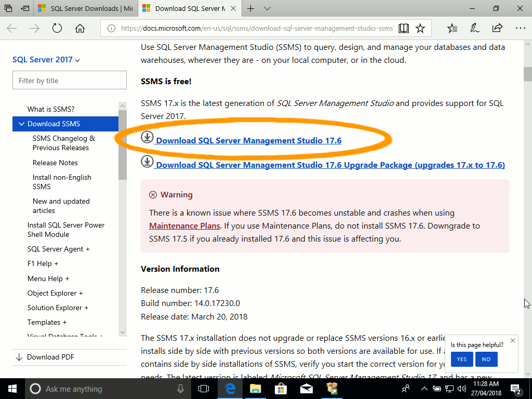Click the Edge taskbar icon
The image size is (532, 399).
(x=230, y=389)
